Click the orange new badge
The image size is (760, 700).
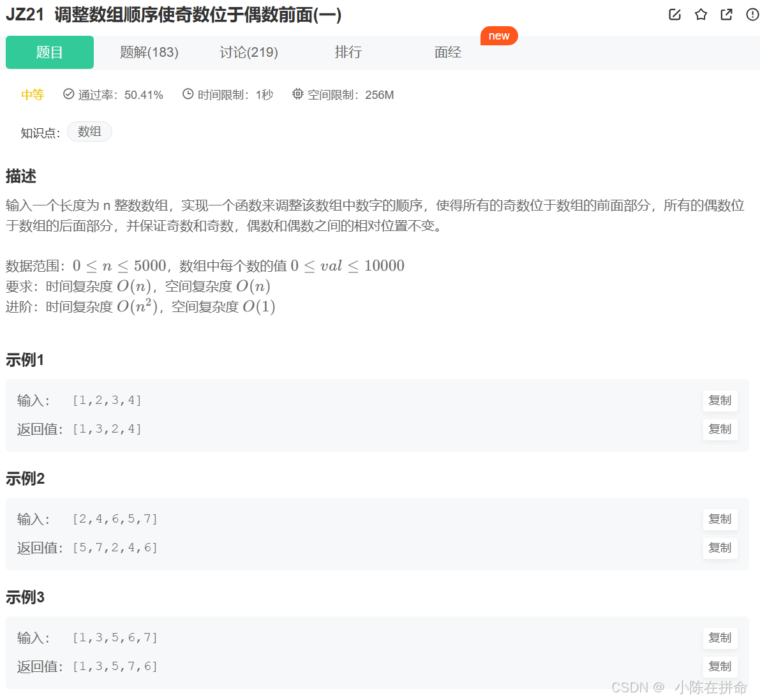tap(499, 36)
